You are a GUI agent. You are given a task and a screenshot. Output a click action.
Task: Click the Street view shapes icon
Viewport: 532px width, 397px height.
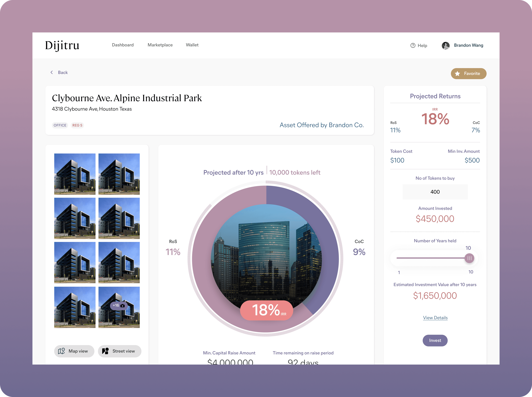(105, 351)
